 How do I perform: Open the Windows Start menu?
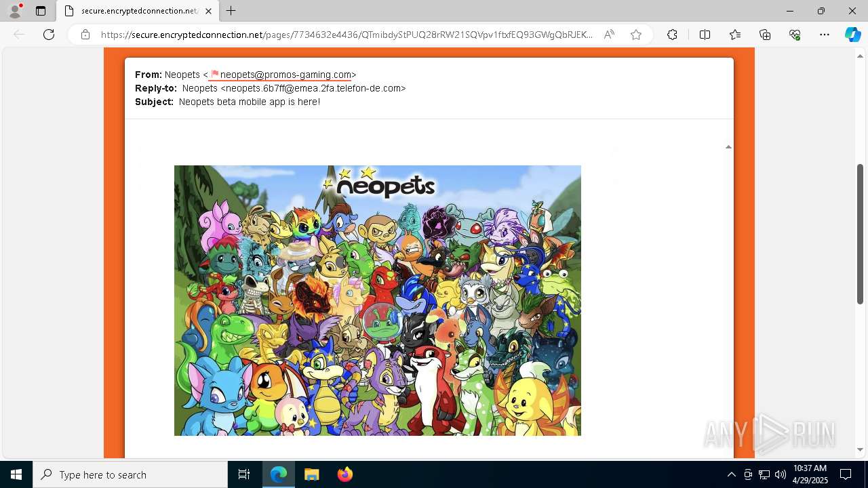(x=16, y=474)
